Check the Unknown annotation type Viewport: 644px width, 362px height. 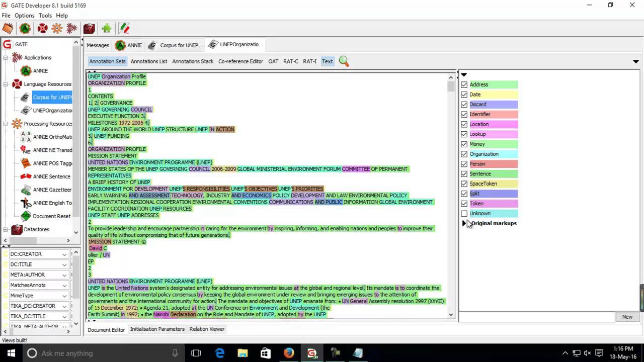[x=464, y=214]
